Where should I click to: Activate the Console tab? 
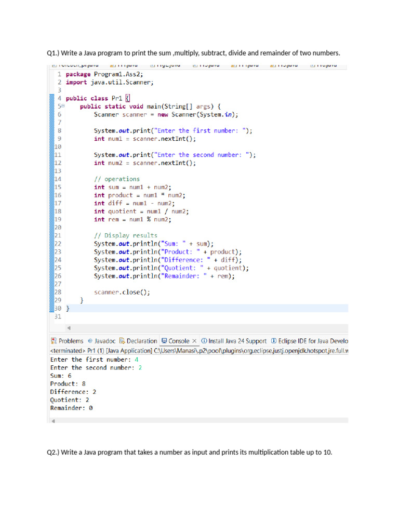point(176,341)
